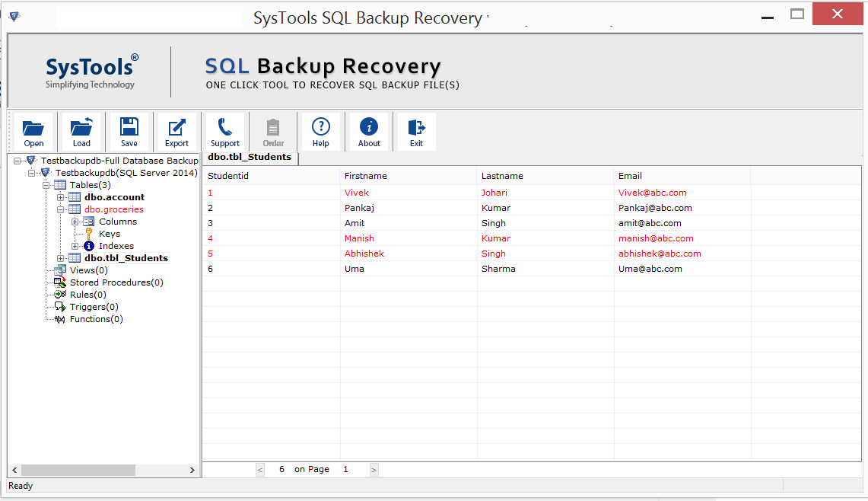The image size is (868, 501).
Task: Collapse the dbo.groceries table node
Action: click(60, 209)
